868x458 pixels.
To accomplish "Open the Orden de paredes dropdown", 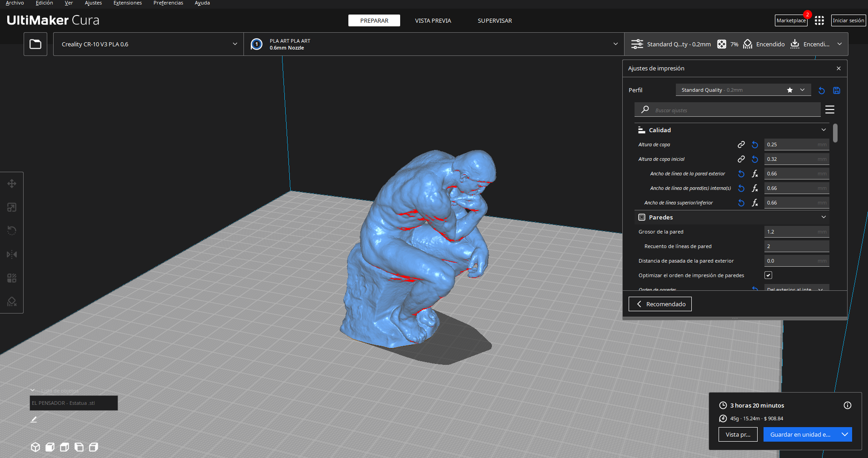I will tap(797, 288).
